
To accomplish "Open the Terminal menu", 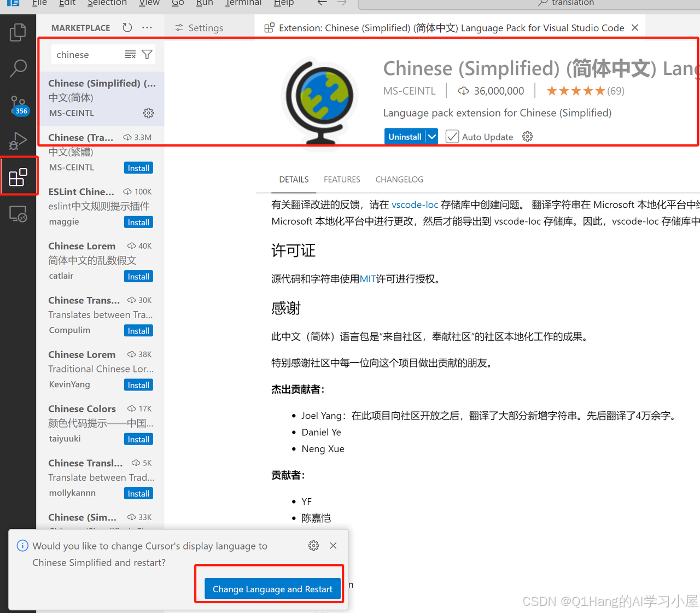I will [x=243, y=3].
